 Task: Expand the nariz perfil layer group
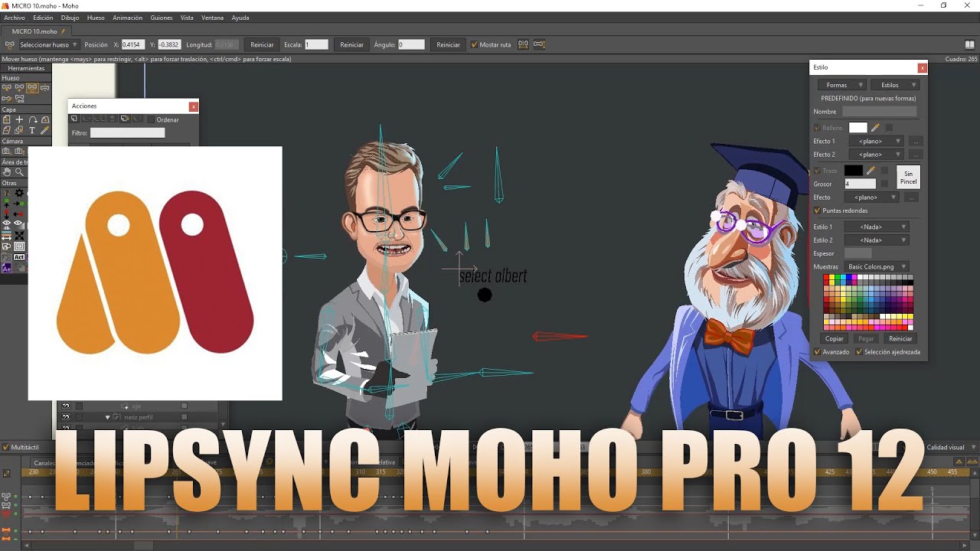[107, 417]
